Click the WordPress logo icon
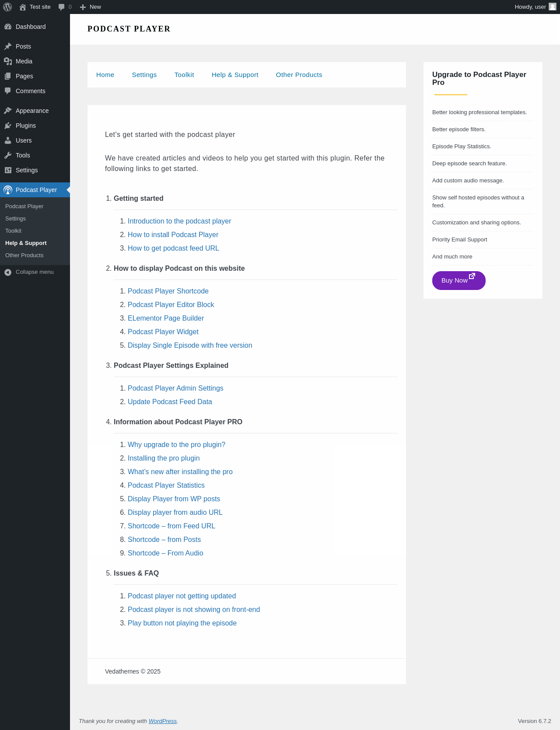 (x=7, y=7)
